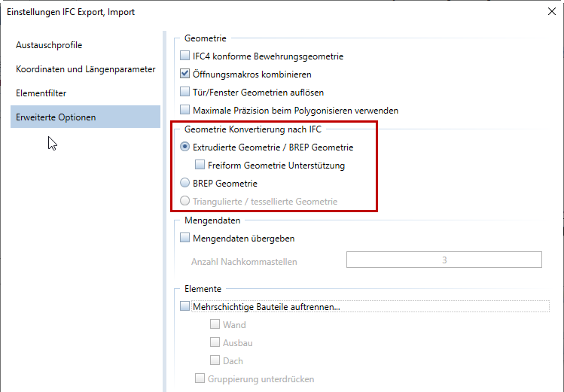Select Erweiterte Optionen in sidebar
The height and width of the screenshot is (392, 564).
85,117
